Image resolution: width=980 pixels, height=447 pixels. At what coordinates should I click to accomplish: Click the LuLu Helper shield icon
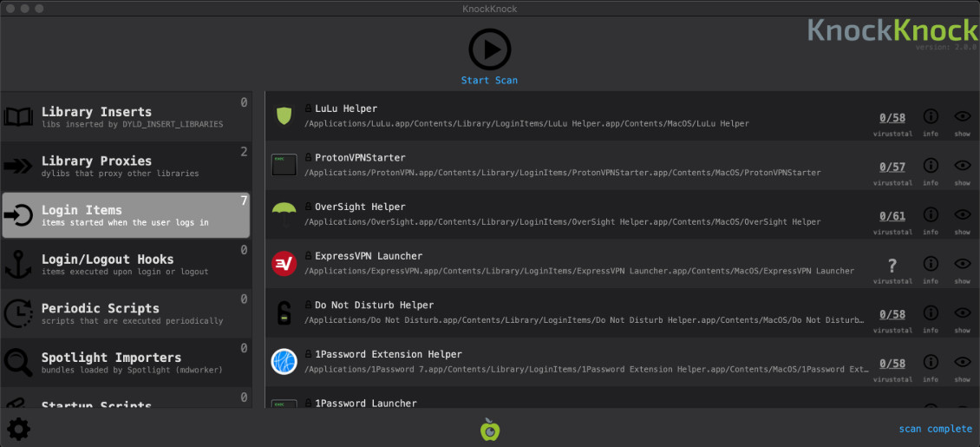tap(284, 115)
